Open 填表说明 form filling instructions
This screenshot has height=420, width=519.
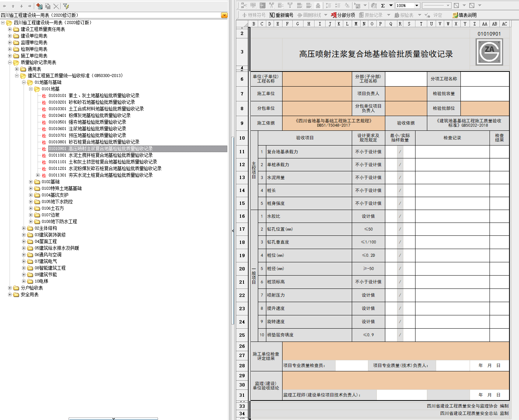464,15
